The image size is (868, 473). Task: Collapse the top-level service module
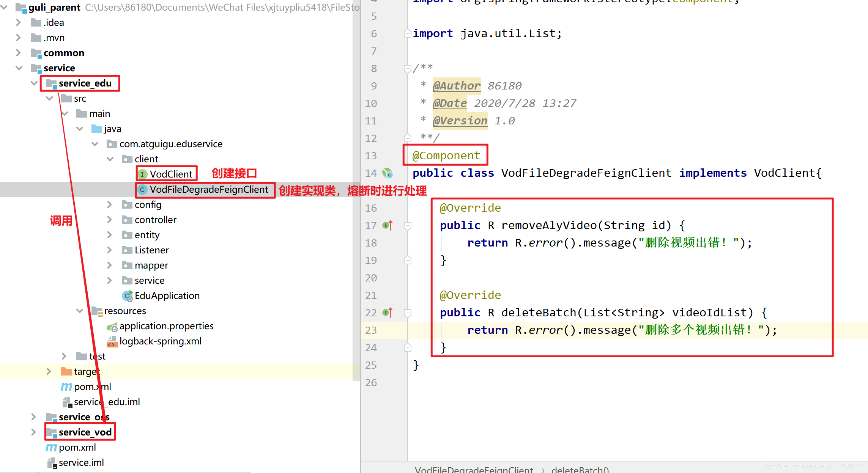(19, 68)
